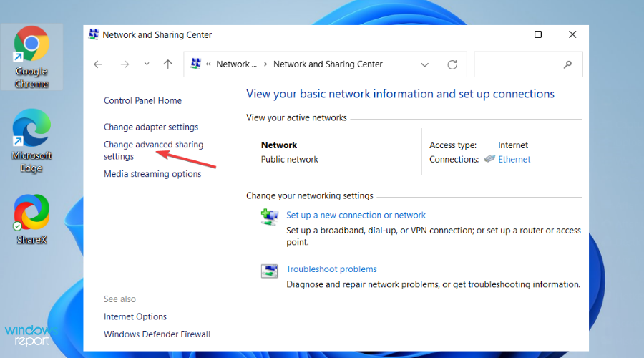644x358 pixels.
Task: Click the bold 'Network' name
Action: 279,145
